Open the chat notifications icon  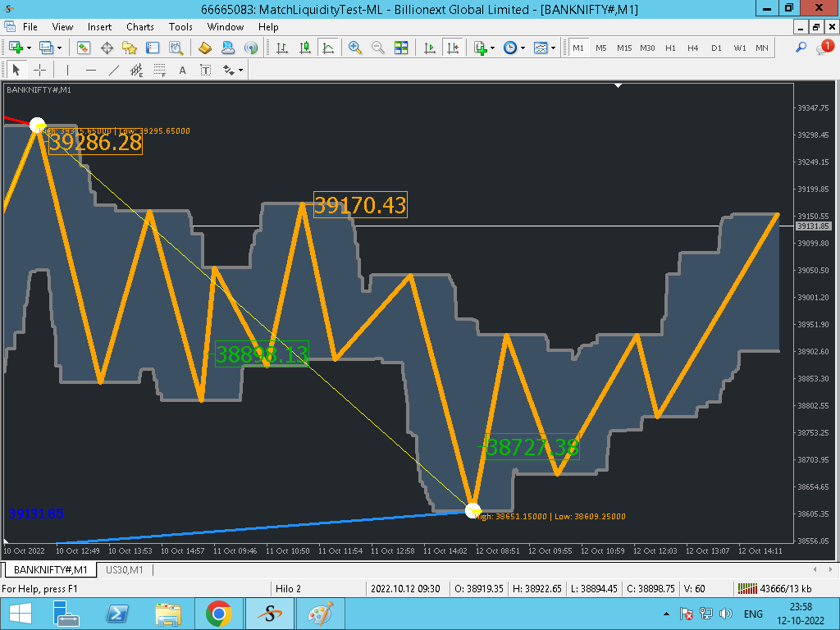tap(824, 47)
